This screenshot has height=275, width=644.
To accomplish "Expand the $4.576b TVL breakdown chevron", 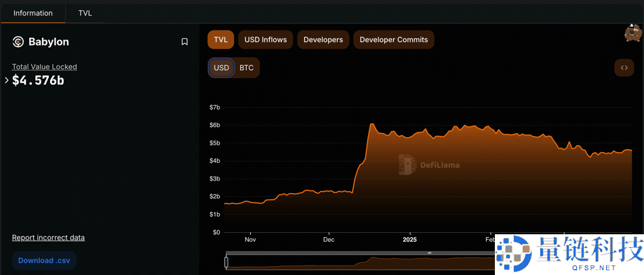I will click(x=7, y=80).
